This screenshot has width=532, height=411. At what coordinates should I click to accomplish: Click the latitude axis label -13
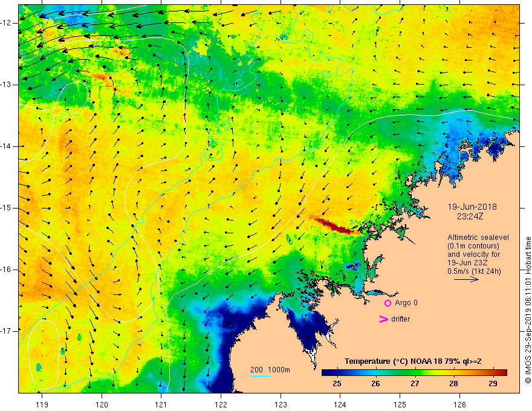click(x=6, y=85)
